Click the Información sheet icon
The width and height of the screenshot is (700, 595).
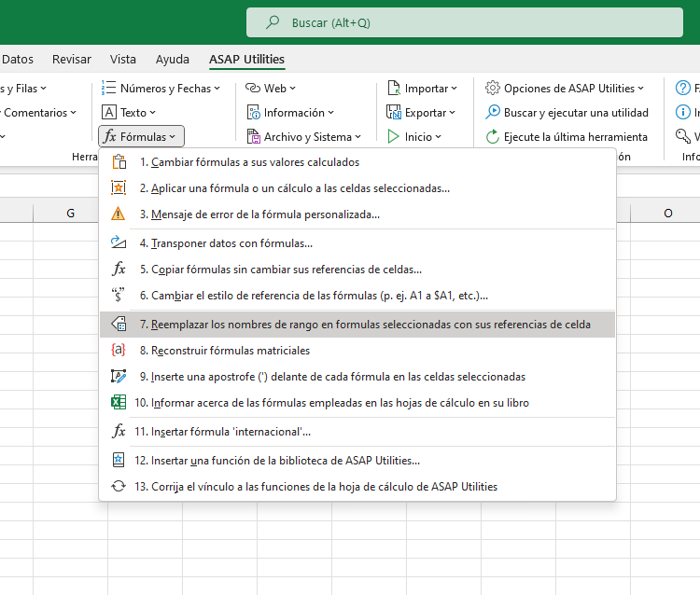[253, 113]
